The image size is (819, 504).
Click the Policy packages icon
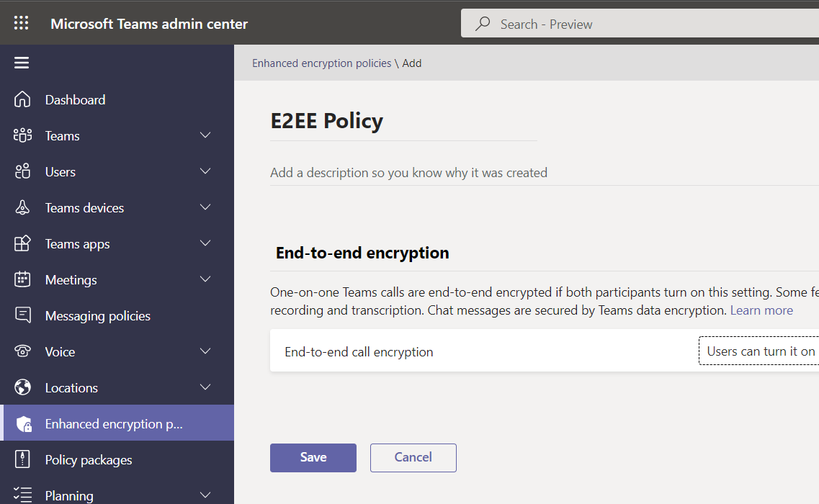tap(23, 459)
